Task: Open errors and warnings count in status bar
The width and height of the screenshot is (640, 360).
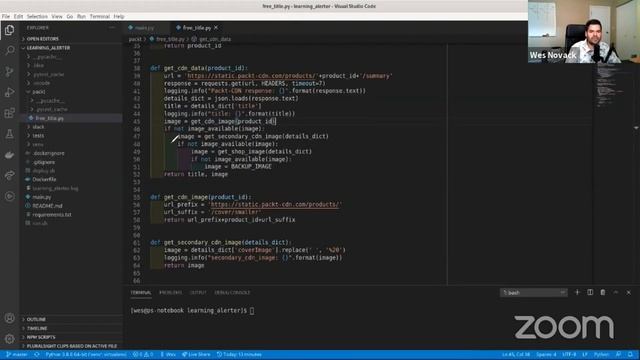Action: pyautogui.click(x=143, y=355)
